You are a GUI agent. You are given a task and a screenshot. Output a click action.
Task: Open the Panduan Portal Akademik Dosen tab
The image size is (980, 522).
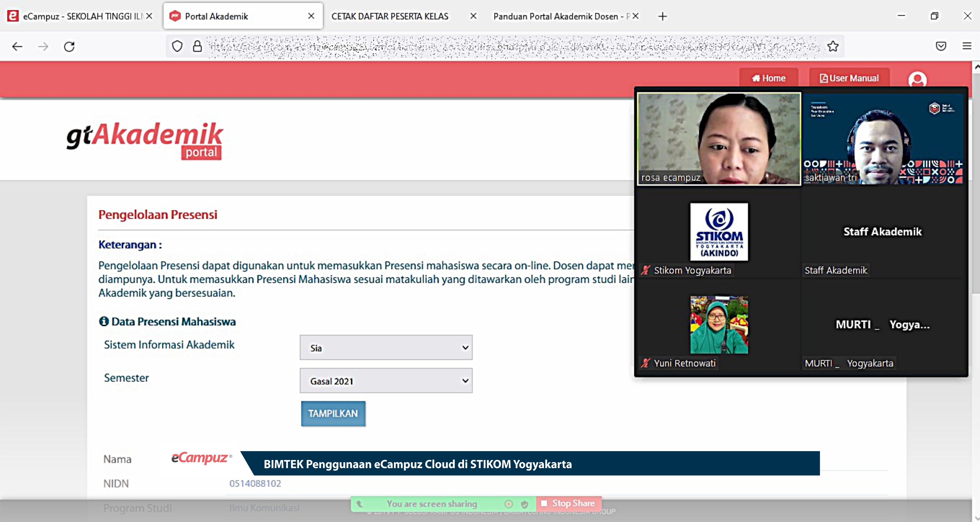click(566, 16)
